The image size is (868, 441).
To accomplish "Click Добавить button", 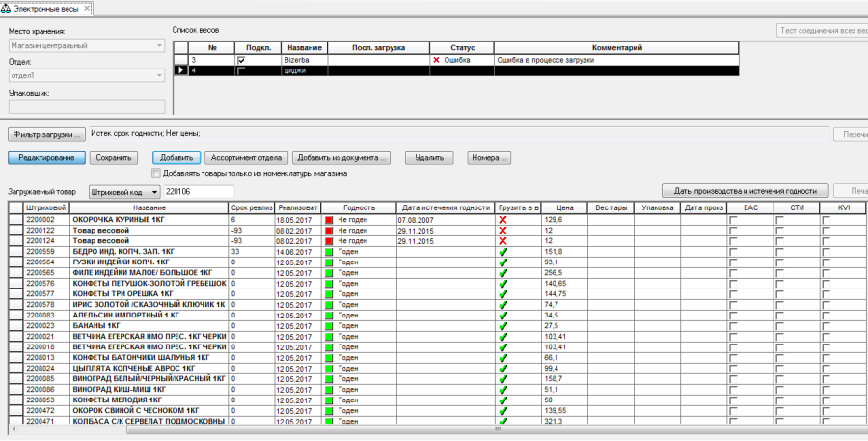I will (x=176, y=158).
